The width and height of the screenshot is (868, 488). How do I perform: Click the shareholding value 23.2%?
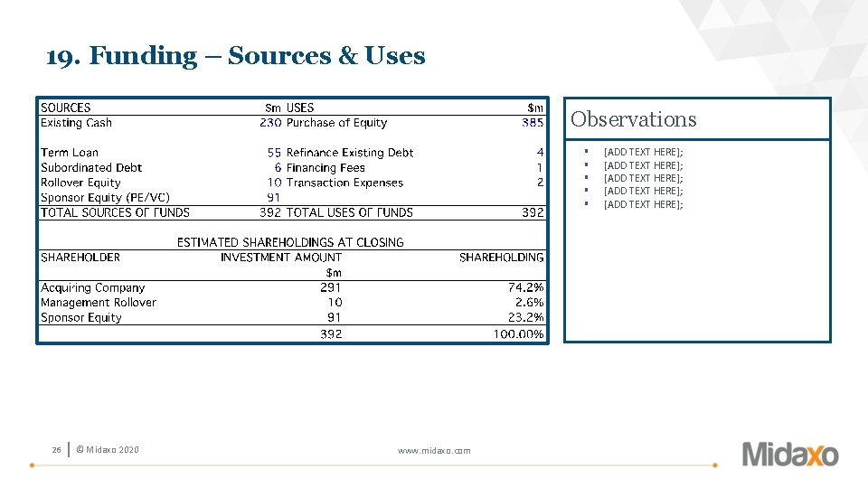[526, 317]
